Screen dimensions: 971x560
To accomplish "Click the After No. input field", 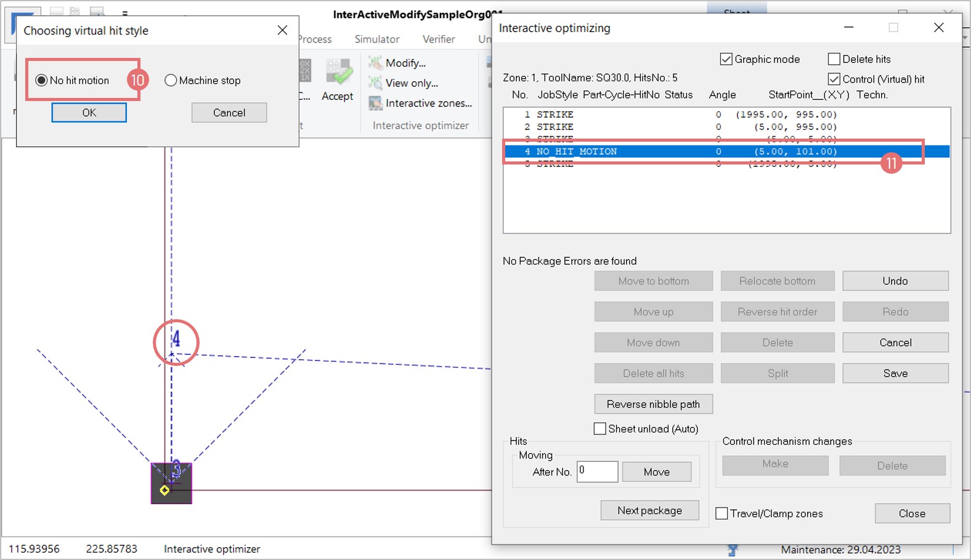I will pyautogui.click(x=597, y=472).
